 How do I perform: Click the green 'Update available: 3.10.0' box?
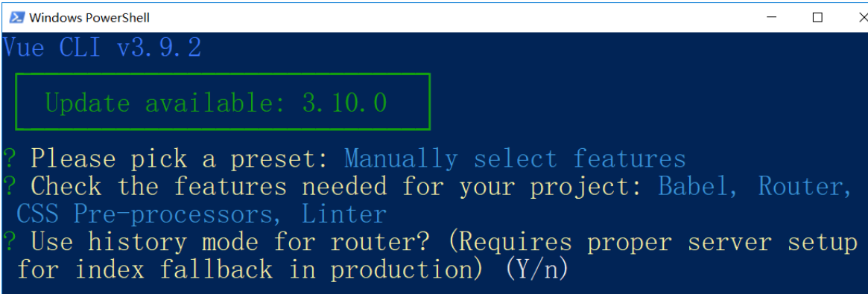[223, 102]
